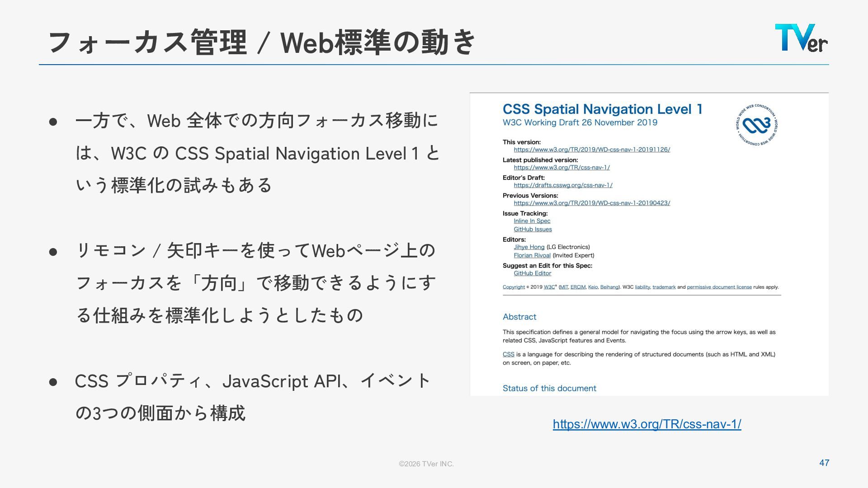Viewport: 868px width, 488px height.
Task: Click the GitHub Issues link
Action: pyautogui.click(x=533, y=230)
